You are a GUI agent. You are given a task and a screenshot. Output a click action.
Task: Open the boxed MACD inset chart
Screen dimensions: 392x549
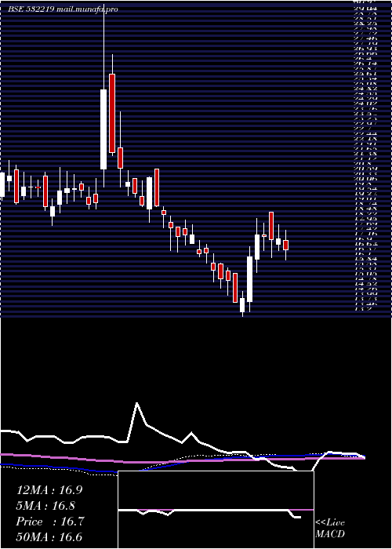pyautogui.click(x=216, y=510)
